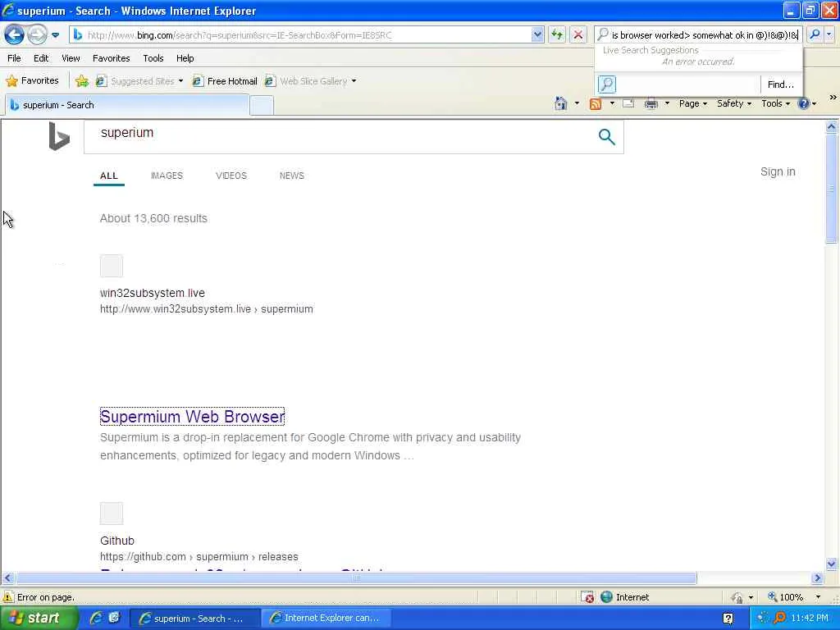The image size is (840, 630).
Task: Open the Safety command menu
Action: 734,103
